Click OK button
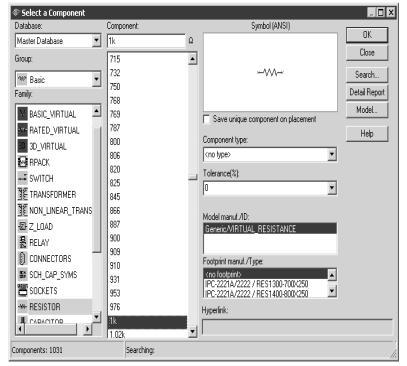The height and width of the screenshot is (366, 407). coord(367,35)
